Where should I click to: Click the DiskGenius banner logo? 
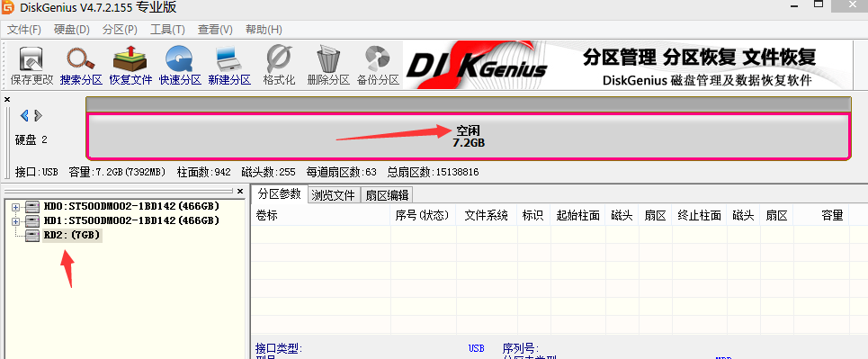[x=478, y=66]
